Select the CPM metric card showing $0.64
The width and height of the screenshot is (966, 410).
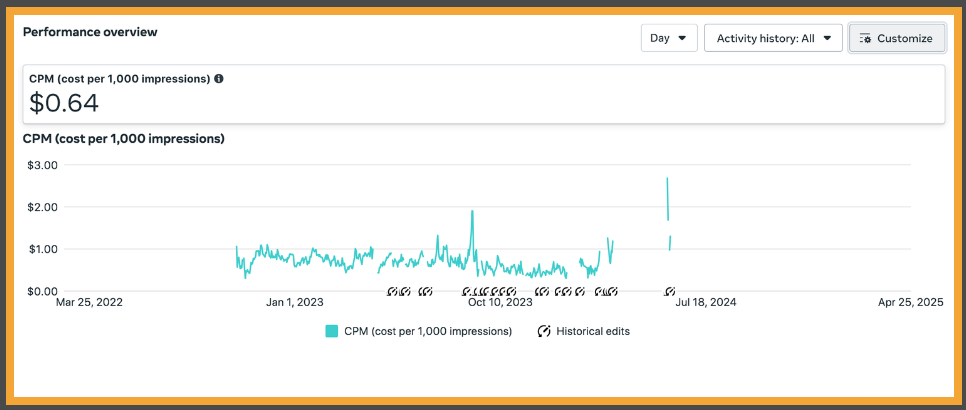(484, 94)
